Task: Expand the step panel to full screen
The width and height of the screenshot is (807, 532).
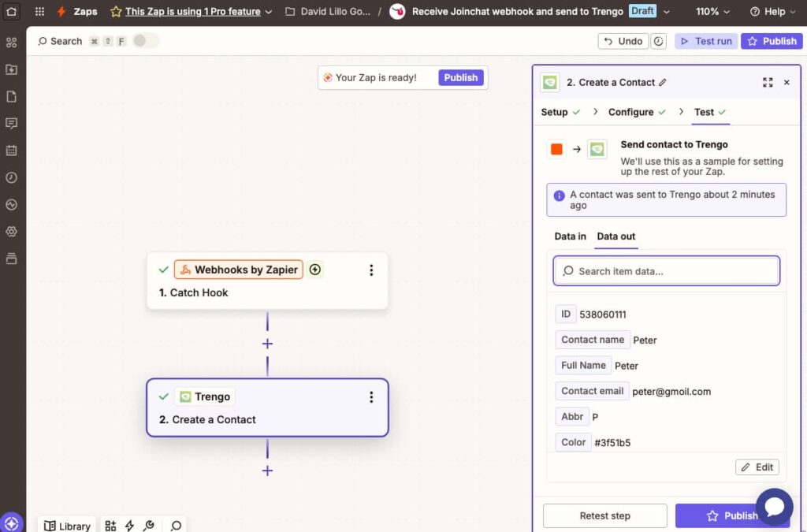Action: pos(768,82)
